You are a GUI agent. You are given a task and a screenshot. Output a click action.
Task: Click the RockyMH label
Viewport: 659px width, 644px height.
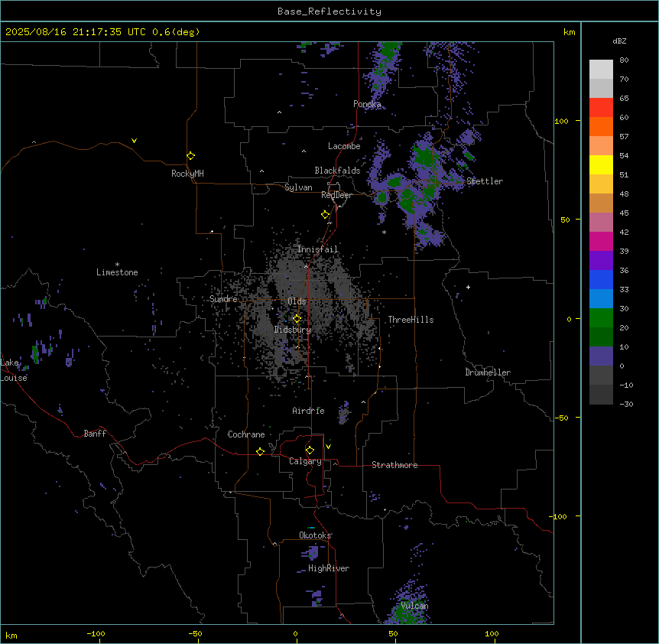point(187,174)
